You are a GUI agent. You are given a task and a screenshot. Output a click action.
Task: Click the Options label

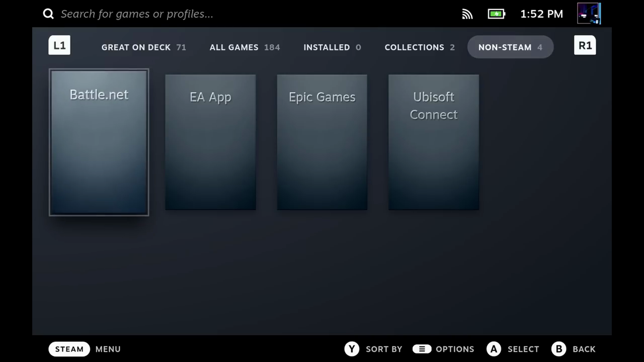coord(455,349)
